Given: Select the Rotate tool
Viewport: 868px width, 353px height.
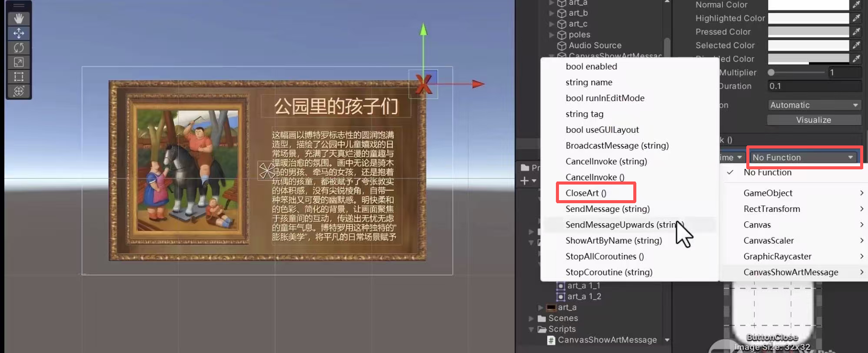Looking at the screenshot, I should (x=19, y=47).
